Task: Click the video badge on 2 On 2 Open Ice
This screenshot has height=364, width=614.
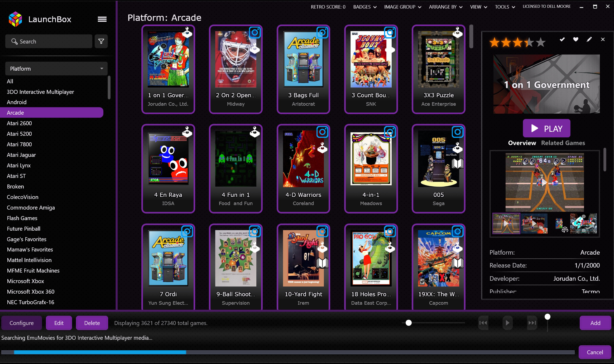Action: coord(255,33)
